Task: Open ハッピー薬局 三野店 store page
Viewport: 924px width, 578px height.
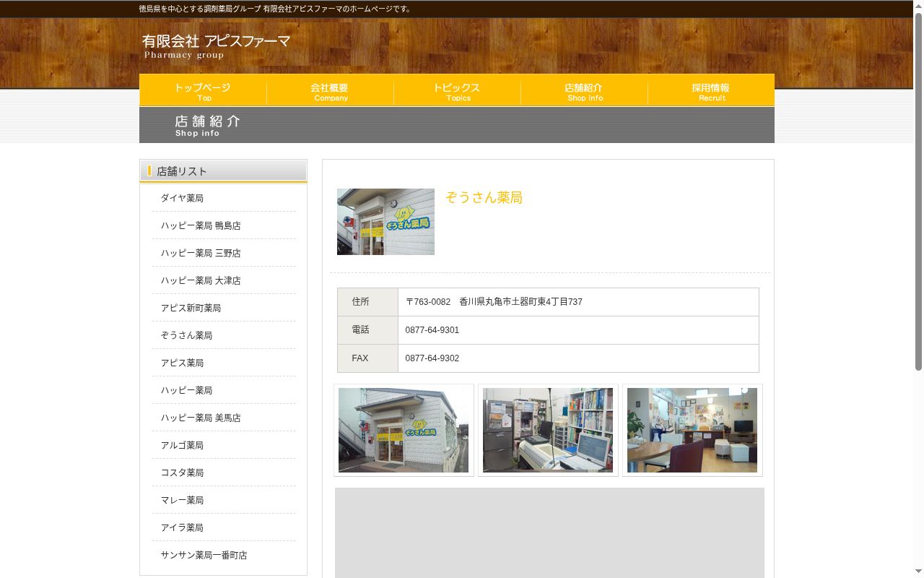Action: [x=201, y=253]
